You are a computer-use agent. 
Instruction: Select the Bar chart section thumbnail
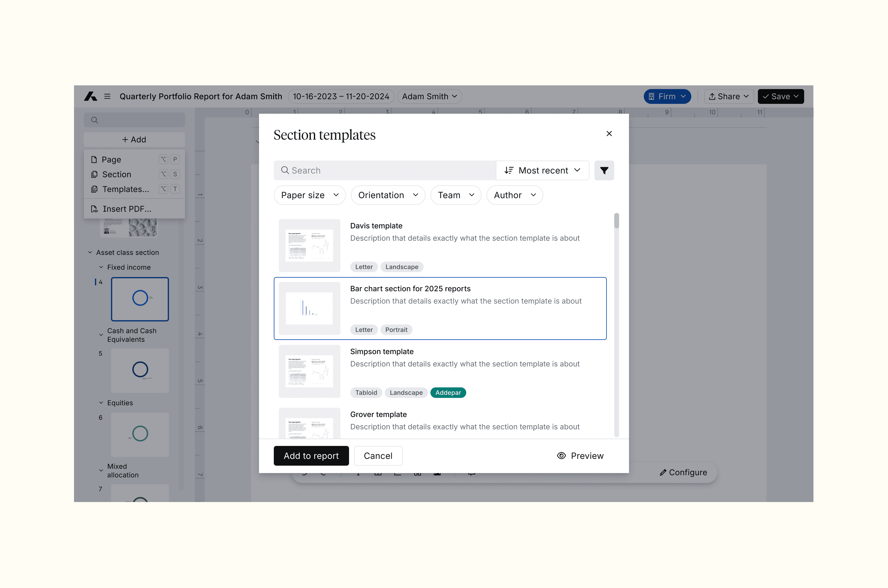310,308
